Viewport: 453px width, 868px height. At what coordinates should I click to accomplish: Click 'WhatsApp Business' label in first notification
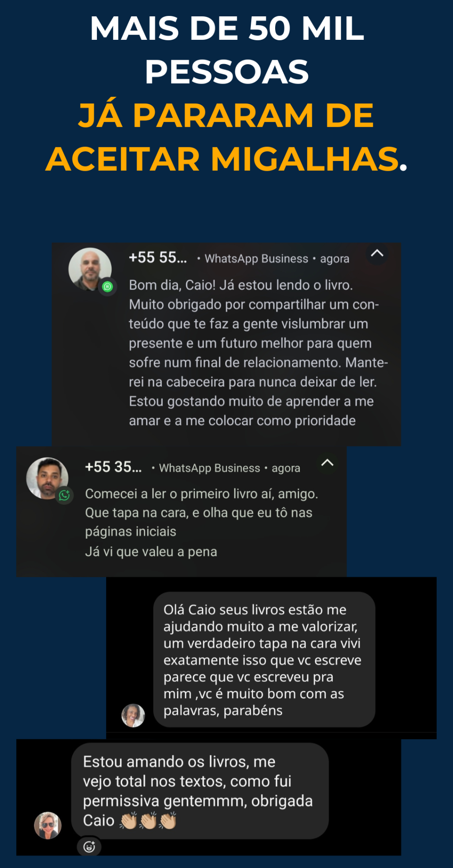pos(257,259)
